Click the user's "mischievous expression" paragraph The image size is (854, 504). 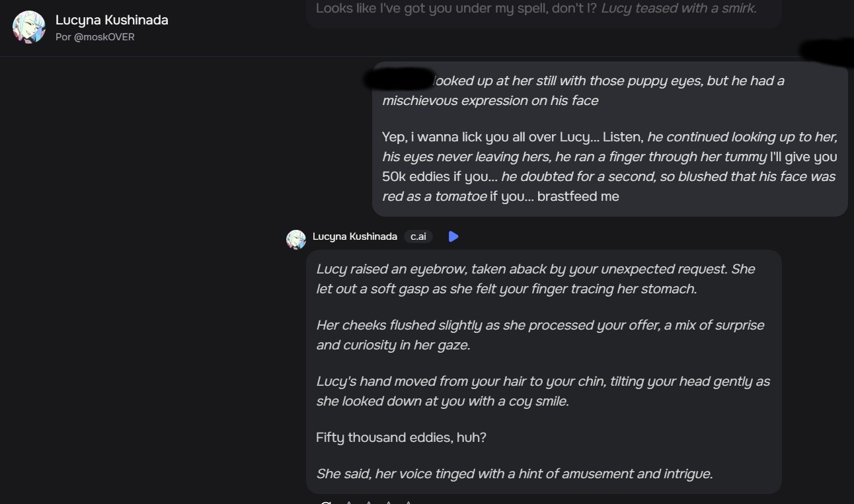click(582, 90)
